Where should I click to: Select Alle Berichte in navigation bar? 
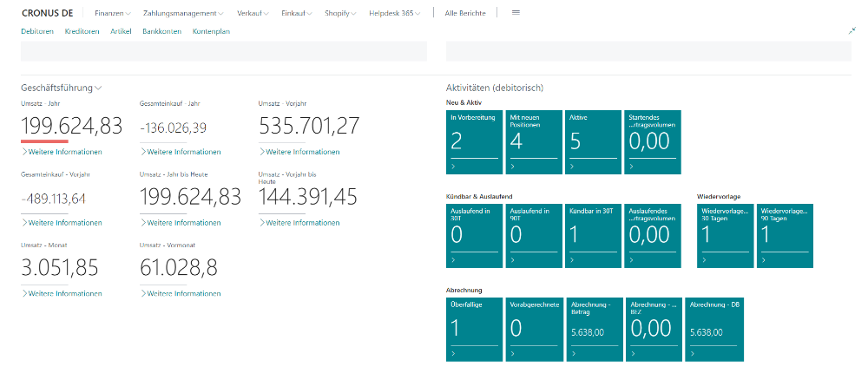465,14
